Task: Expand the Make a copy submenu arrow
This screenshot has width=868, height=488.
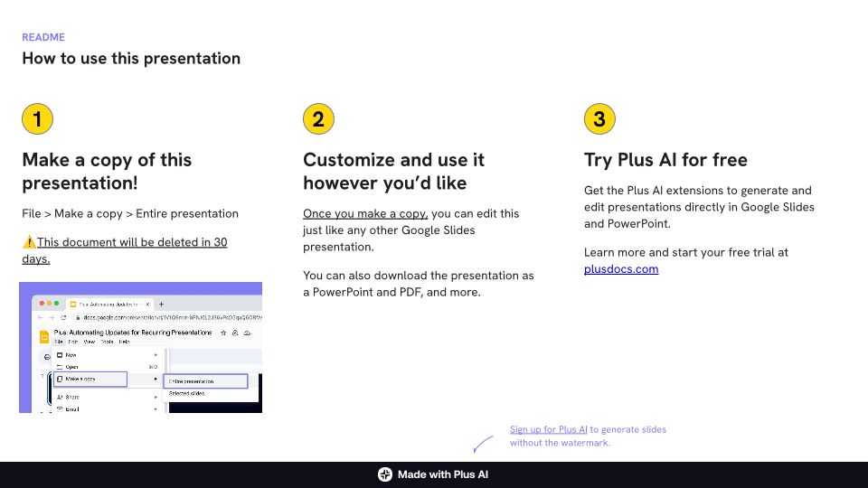Action: pos(156,380)
